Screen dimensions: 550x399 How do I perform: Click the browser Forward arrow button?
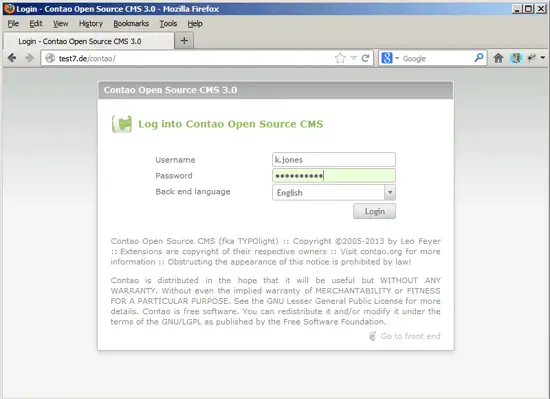pyautogui.click(x=29, y=58)
